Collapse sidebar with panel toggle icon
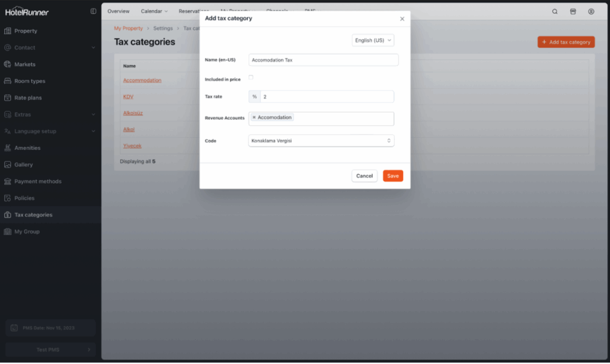 point(93,11)
